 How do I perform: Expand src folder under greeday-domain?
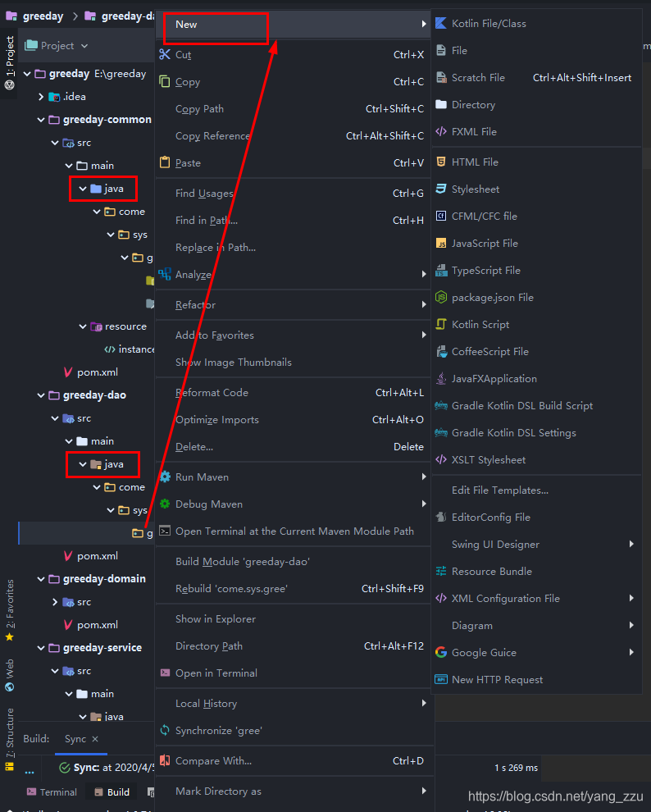pyautogui.click(x=56, y=602)
